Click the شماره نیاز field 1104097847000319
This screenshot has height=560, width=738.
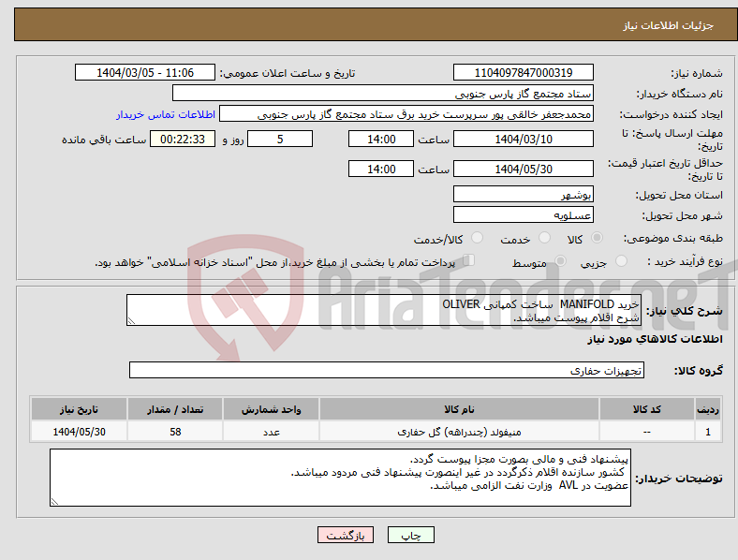coord(523,72)
